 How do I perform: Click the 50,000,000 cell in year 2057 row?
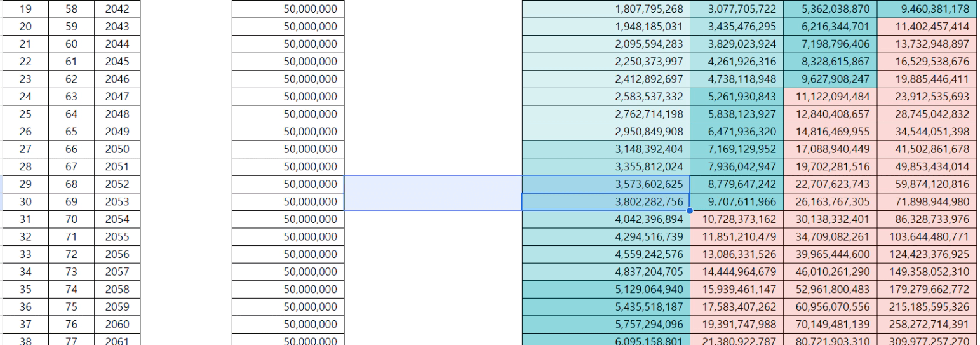click(288, 272)
